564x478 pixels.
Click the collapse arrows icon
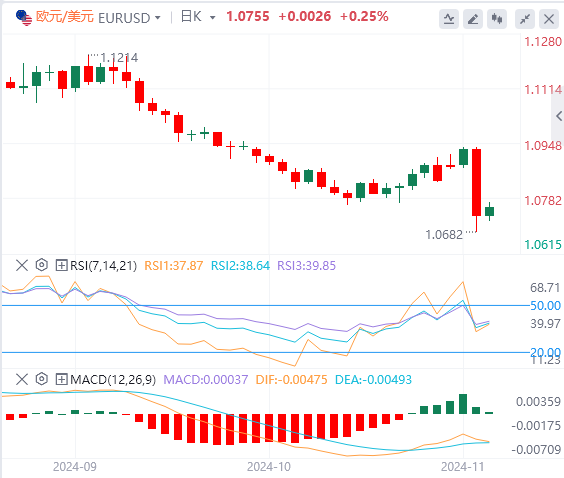point(525,19)
